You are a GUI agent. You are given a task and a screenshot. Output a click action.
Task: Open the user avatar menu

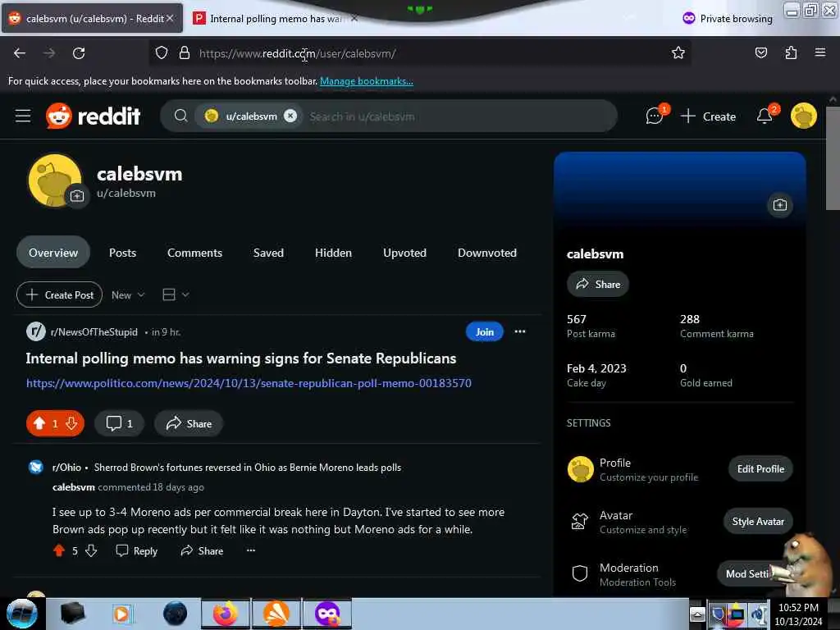[804, 116]
